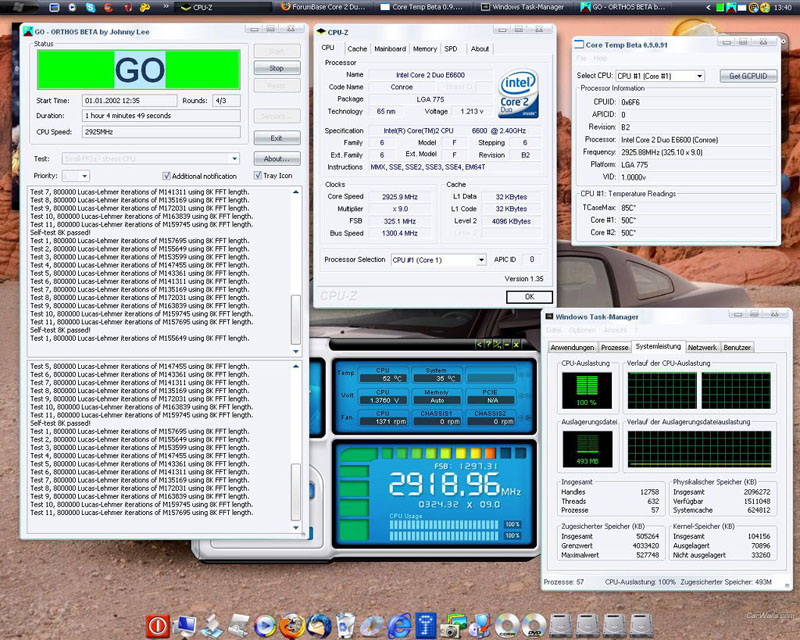Switch to the Cache tab in CPU-Z
Screen dimensions: 800x640
pyautogui.click(x=357, y=49)
